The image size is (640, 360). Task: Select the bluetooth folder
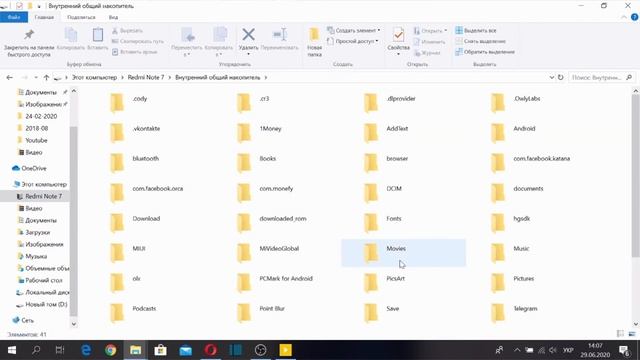click(135, 162)
